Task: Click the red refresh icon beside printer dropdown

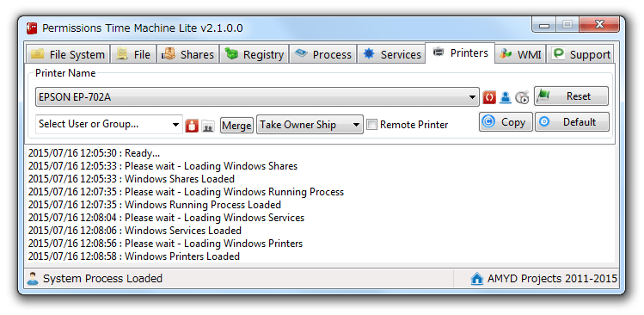Action: tap(489, 97)
